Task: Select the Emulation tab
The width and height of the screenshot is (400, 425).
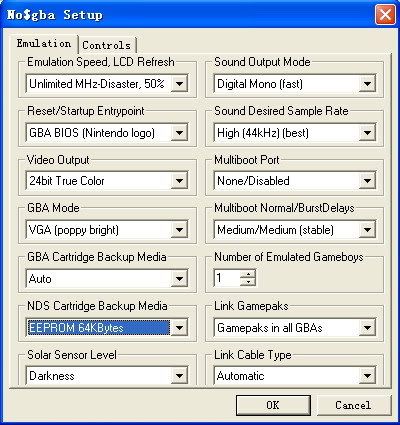Action: tap(44, 43)
